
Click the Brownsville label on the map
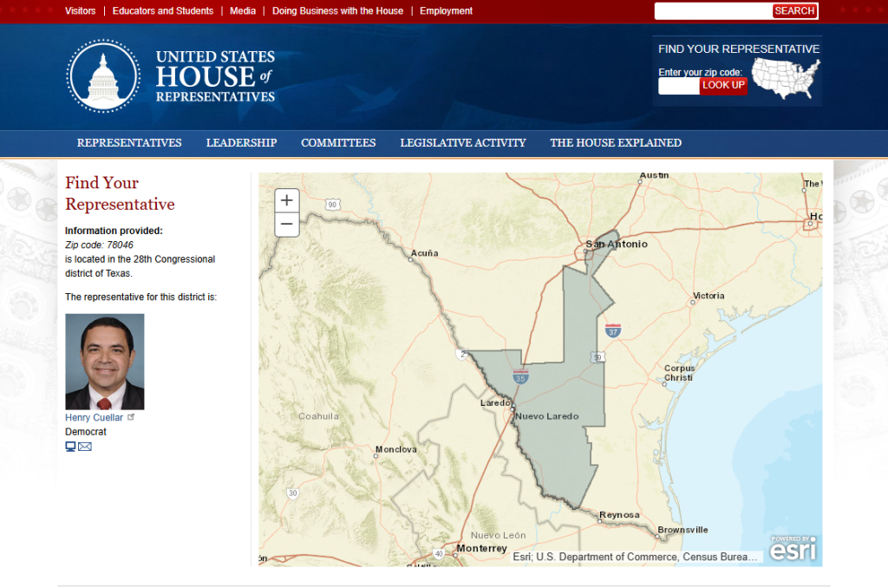coord(682,530)
